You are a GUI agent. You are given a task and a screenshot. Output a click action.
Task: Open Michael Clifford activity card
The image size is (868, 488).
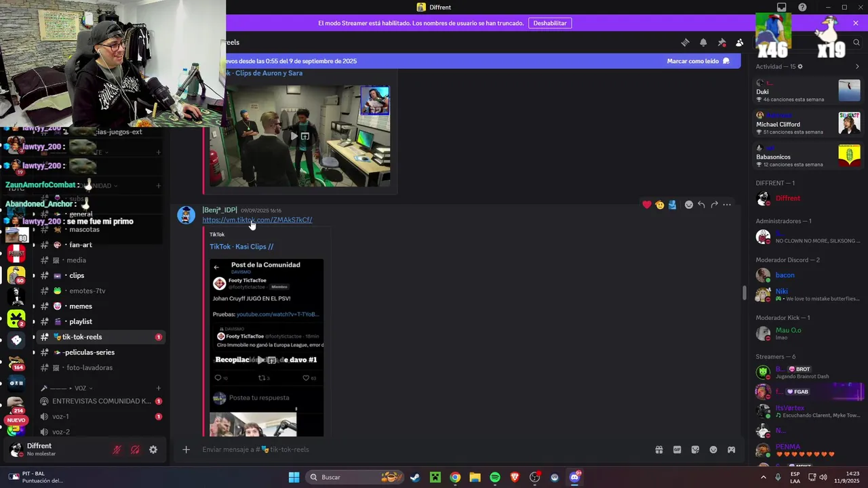(808, 123)
